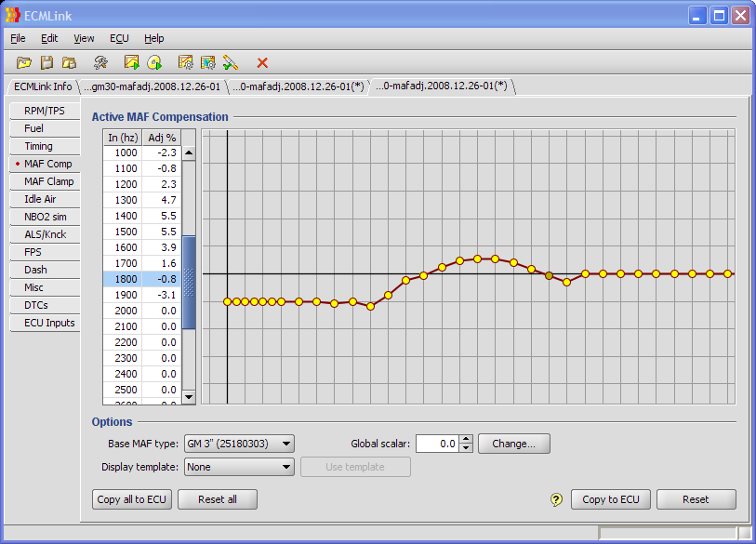Screen dimensions: 756x544
Task: Click the stacked folders toolbar icon
Action: point(69,62)
